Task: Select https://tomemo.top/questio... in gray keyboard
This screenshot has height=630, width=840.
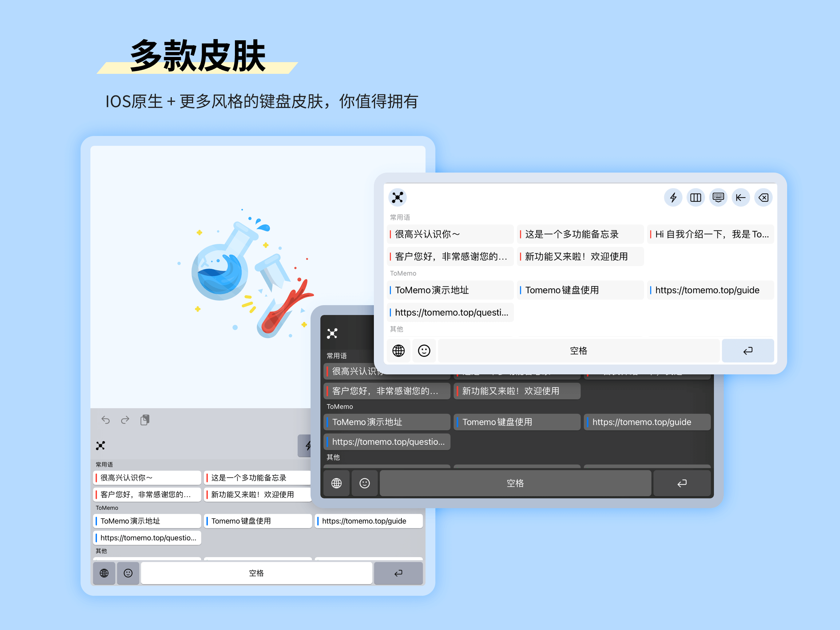Action: tap(147, 538)
